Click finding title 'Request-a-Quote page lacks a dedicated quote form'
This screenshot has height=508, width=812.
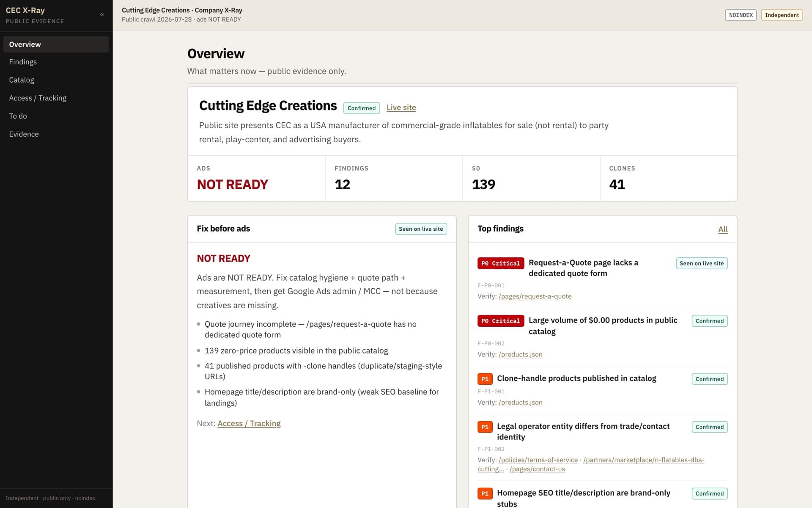pos(583,268)
